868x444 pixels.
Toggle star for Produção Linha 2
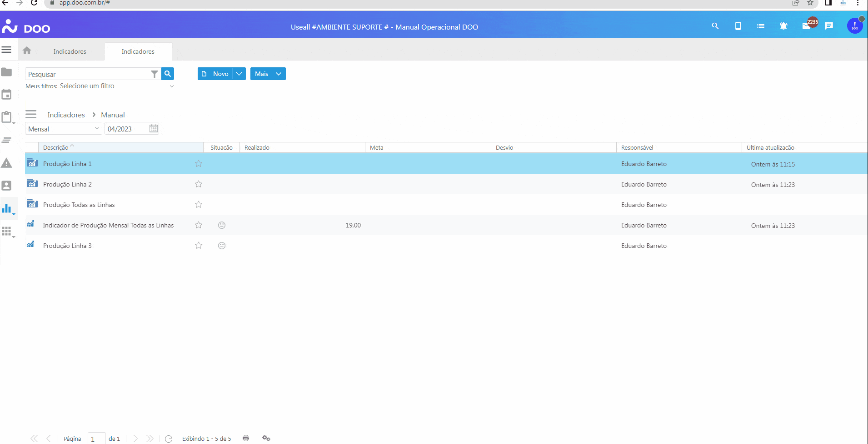[199, 184]
